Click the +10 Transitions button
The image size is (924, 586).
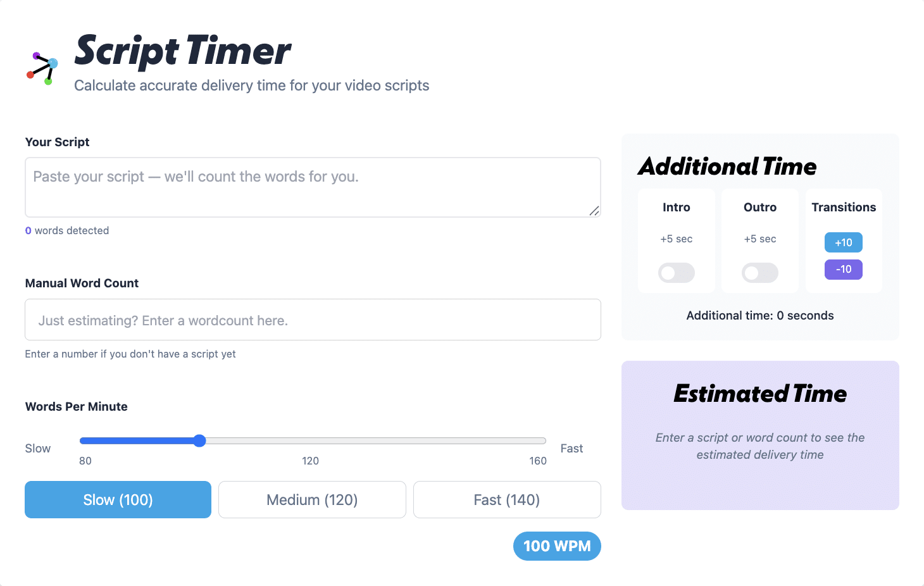[843, 242]
